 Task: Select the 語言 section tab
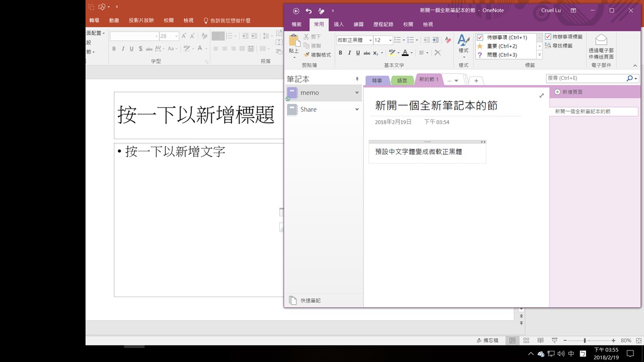402,80
